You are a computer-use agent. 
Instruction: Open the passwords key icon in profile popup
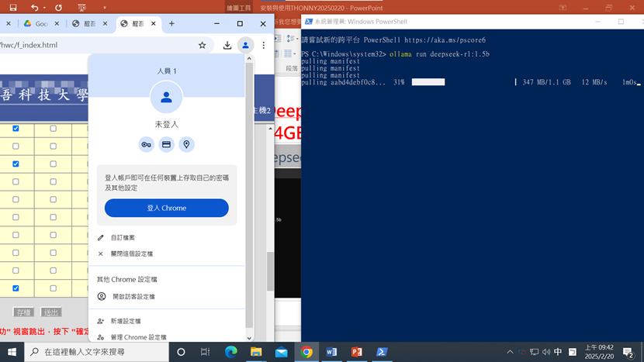pyautogui.click(x=146, y=145)
